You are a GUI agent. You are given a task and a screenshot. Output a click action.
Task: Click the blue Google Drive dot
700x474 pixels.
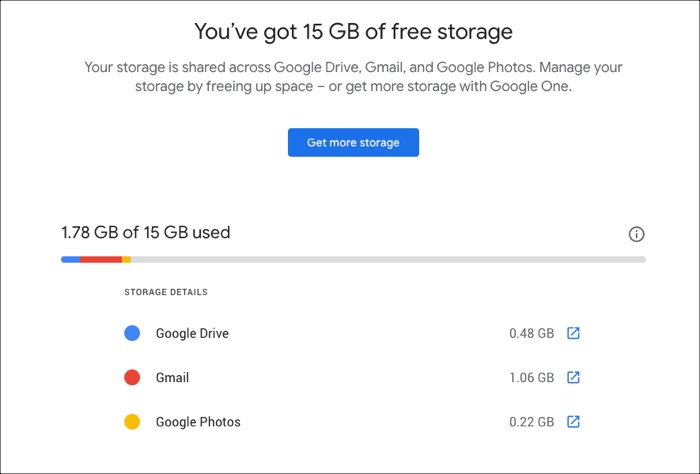point(132,333)
